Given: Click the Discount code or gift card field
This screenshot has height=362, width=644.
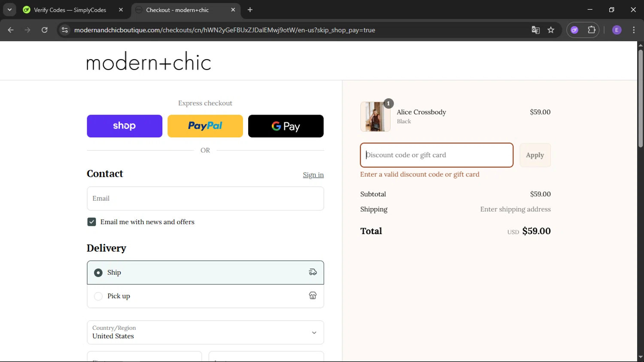Looking at the screenshot, I should click(437, 155).
